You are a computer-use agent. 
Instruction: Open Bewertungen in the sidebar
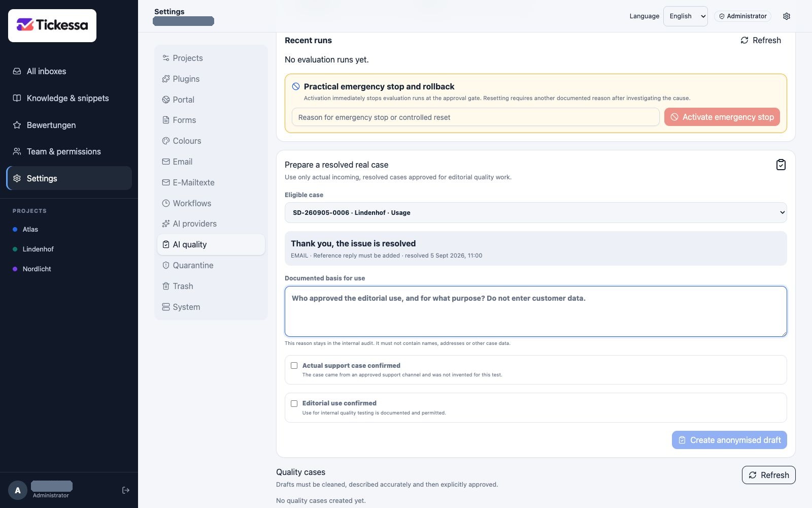click(x=69, y=125)
